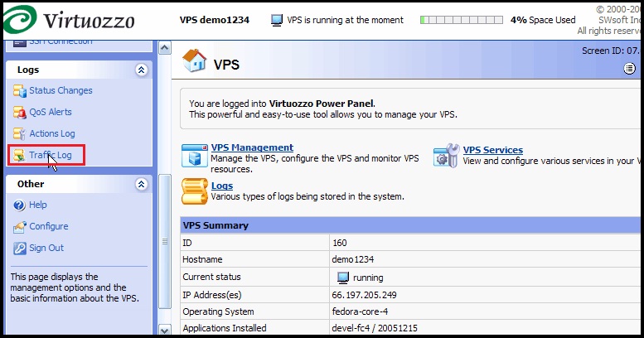Collapse the Logs sidebar section
The height and width of the screenshot is (338, 644).
tap(141, 70)
